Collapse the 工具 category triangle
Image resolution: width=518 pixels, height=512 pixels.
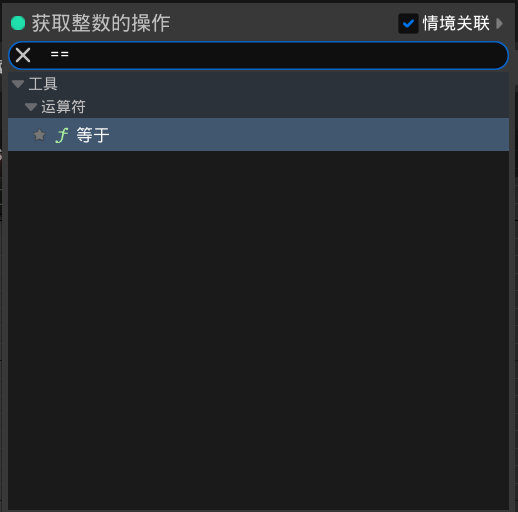click(x=18, y=84)
